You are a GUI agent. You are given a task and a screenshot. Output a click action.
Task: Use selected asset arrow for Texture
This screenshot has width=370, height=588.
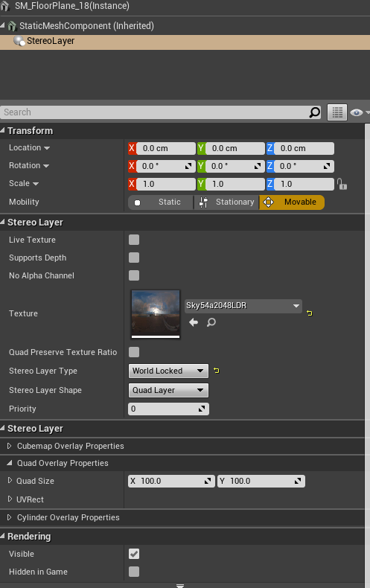pyautogui.click(x=194, y=322)
